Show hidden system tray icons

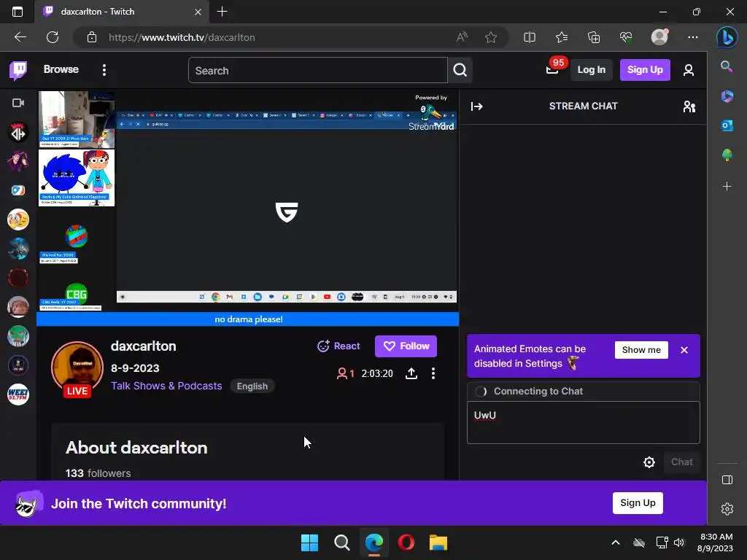point(616,542)
